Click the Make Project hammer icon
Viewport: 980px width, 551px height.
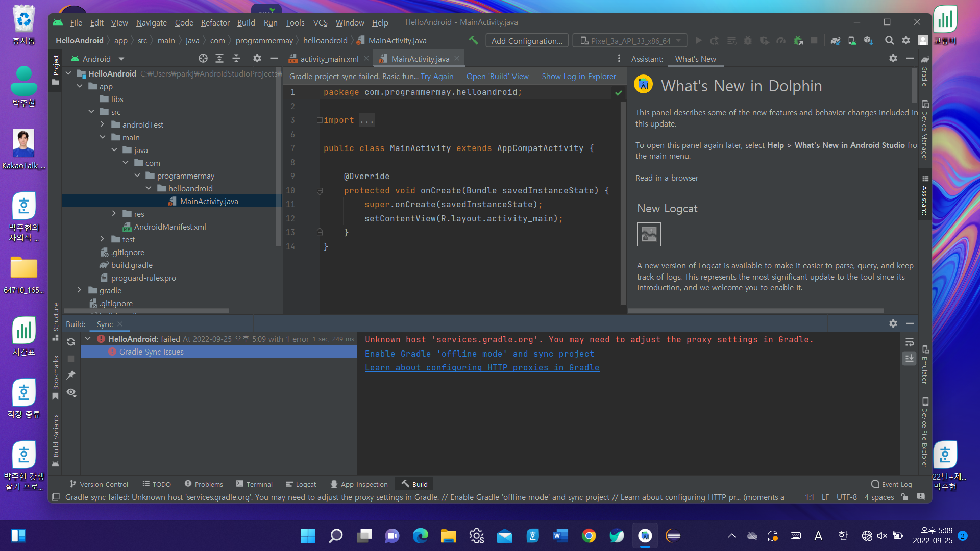coord(473,40)
